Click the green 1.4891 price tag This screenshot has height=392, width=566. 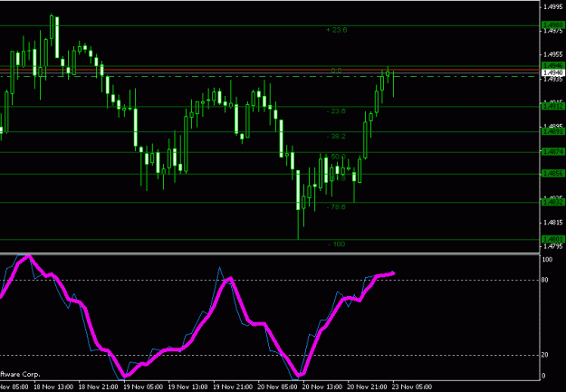[x=553, y=132]
